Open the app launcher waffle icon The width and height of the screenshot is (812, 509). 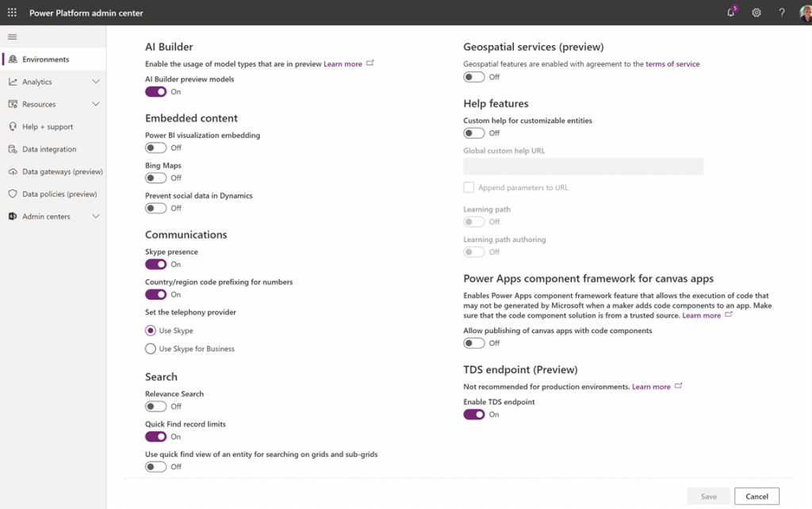click(x=12, y=13)
